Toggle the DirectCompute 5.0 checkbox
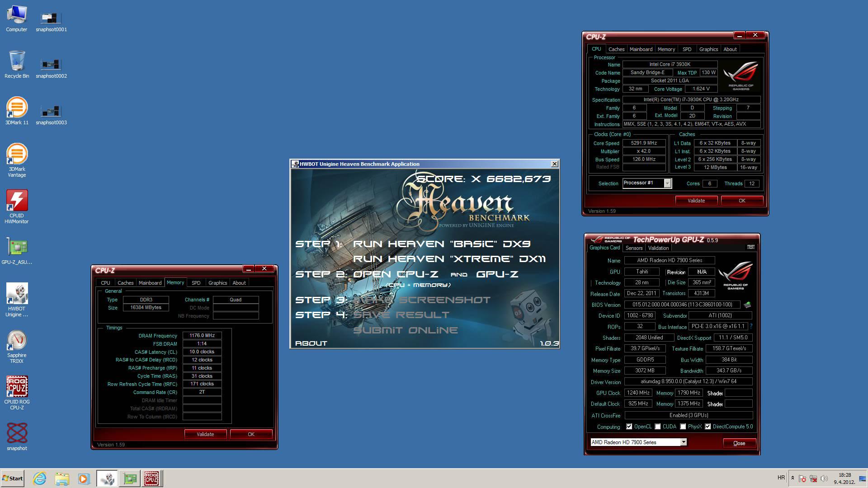This screenshot has width=868, height=488. click(708, 427)
